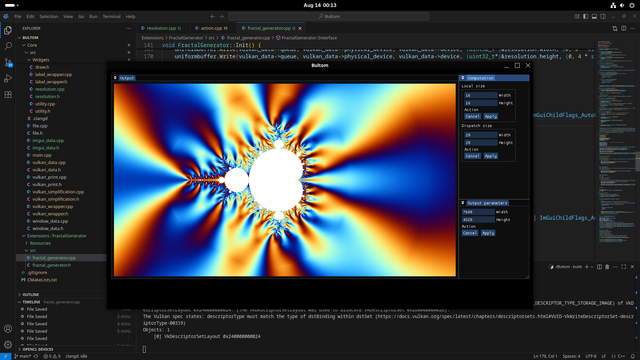This screenshot has width=640, height=360.
Task: Close the terminal panel
Action: pos(632,267)
